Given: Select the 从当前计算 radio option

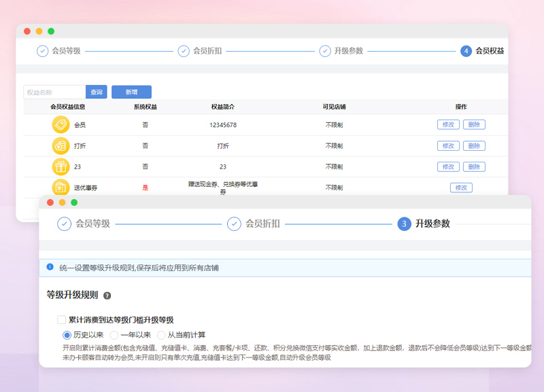Looking at the screenshot, I should [x=161, y=335].
